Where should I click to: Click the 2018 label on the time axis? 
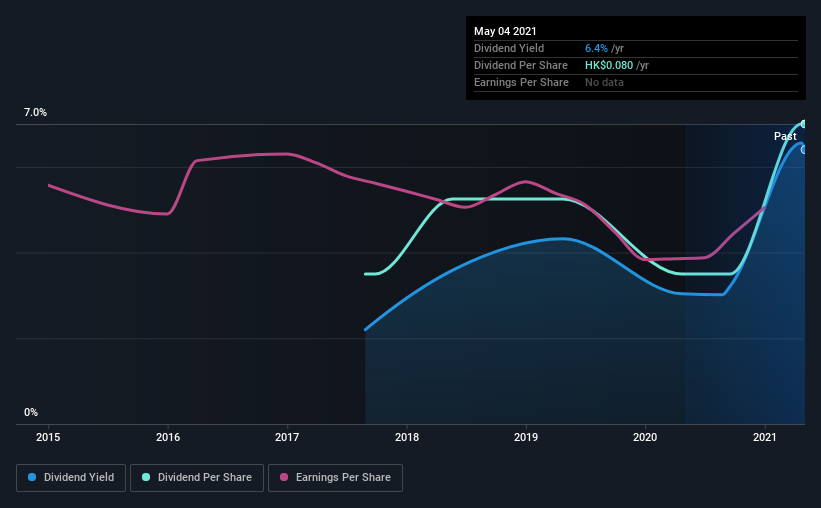pyautogui.click(x=407, y=437)
